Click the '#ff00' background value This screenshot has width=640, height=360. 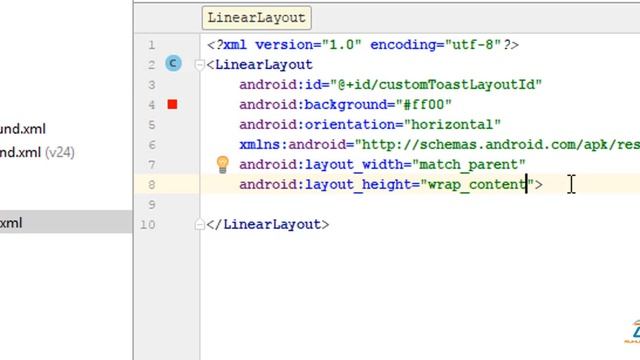(424, 104)
